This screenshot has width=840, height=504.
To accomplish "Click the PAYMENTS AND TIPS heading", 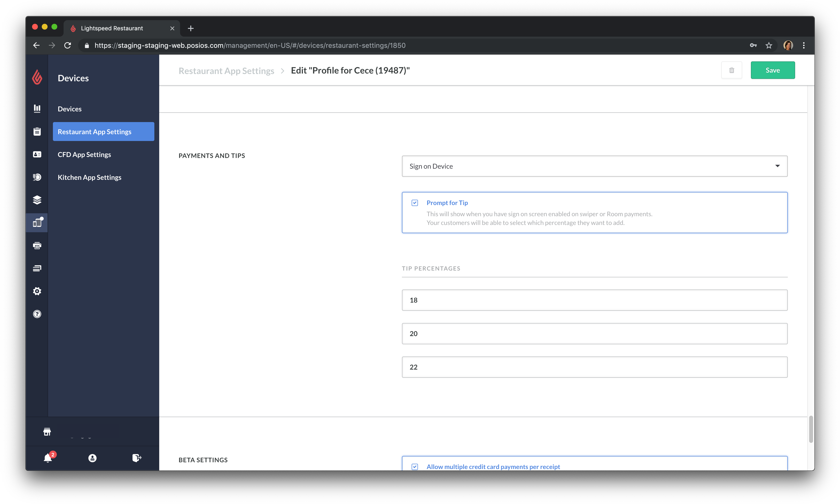I will point(212,156).
